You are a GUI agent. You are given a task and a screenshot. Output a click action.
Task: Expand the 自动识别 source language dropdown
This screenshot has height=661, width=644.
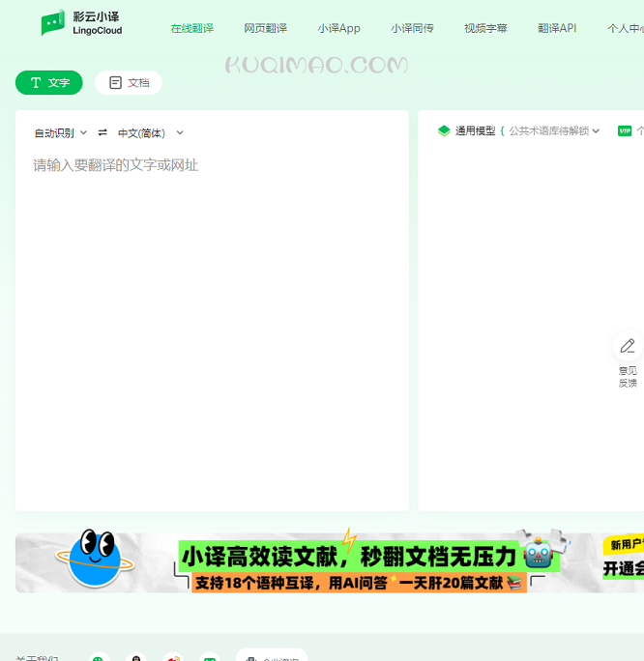(x=60, y=133)
